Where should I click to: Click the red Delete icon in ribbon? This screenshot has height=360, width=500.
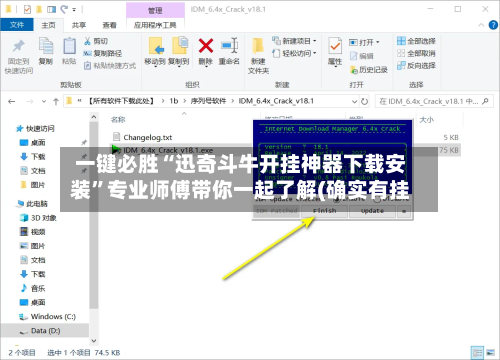(x=206, y=46)
